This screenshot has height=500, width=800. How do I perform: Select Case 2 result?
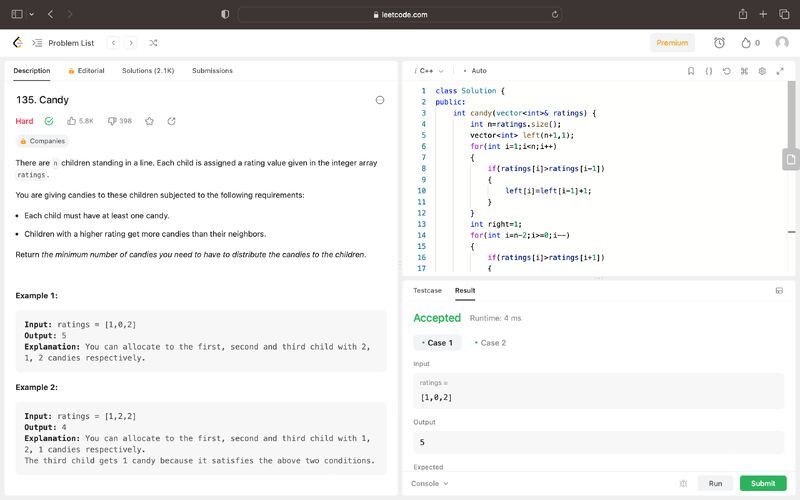point(490,343)
